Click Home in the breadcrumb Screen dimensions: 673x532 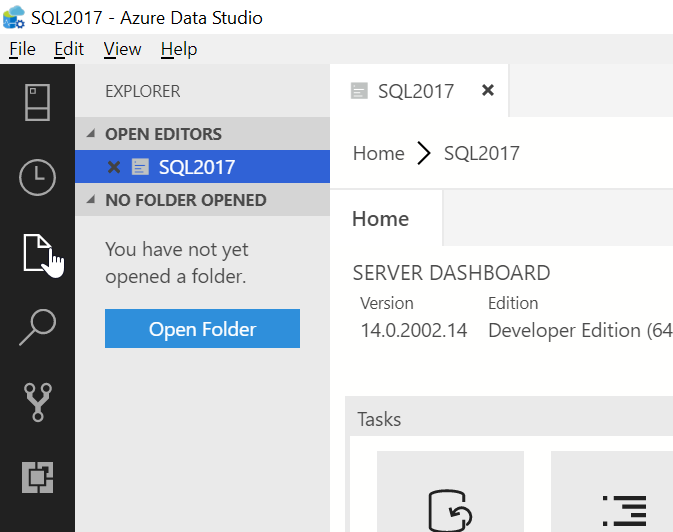tap(379, 153)
